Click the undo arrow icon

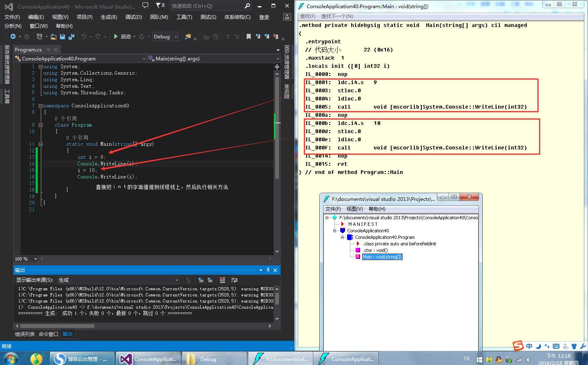pyautogui.click(x=84, y=36)
